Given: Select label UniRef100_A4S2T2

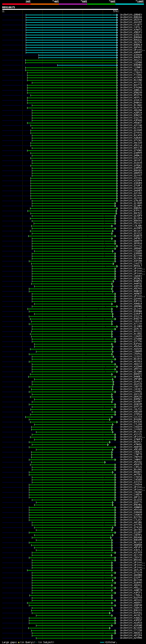Looking at the screenshot, I should pyautogui.click(x=131, y=60).
